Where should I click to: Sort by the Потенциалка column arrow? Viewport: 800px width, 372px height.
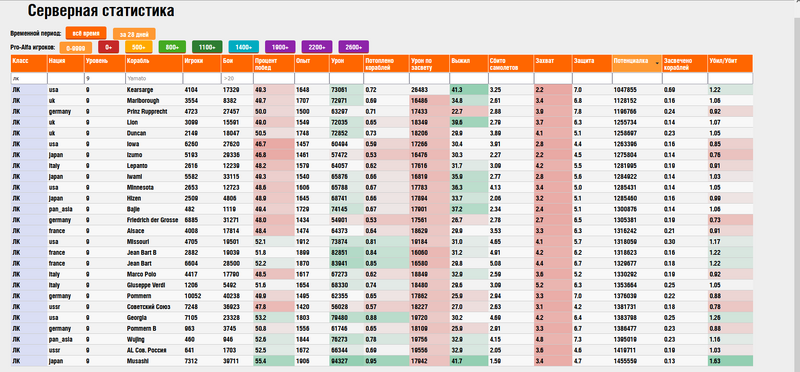point(657,63)
